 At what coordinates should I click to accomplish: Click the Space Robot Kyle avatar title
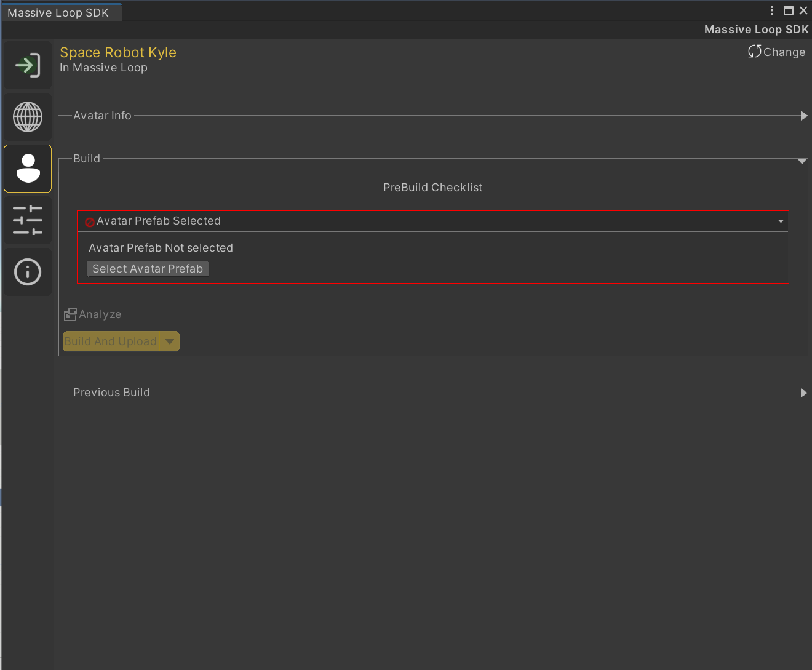click(x=118, y=53)
